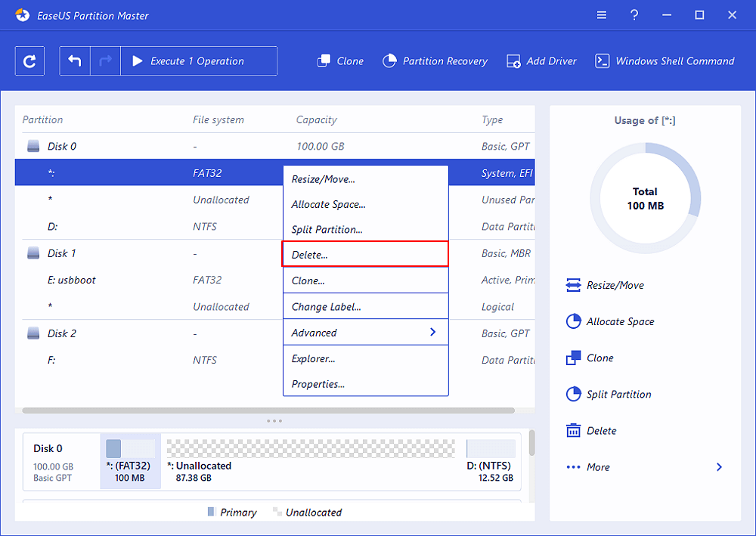Click the D: (NTFS) block in disk map
Viewport: 756px width, 536px height.
pos(491,460)
